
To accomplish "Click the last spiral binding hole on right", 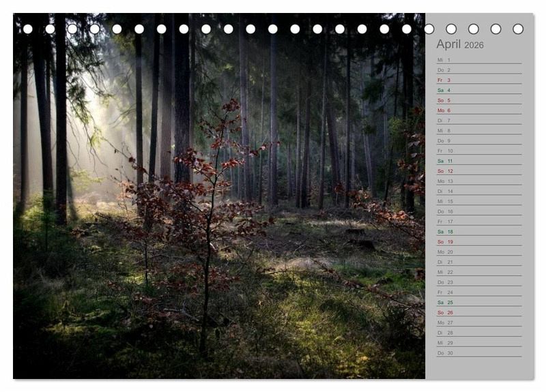I will coord(518,29).
